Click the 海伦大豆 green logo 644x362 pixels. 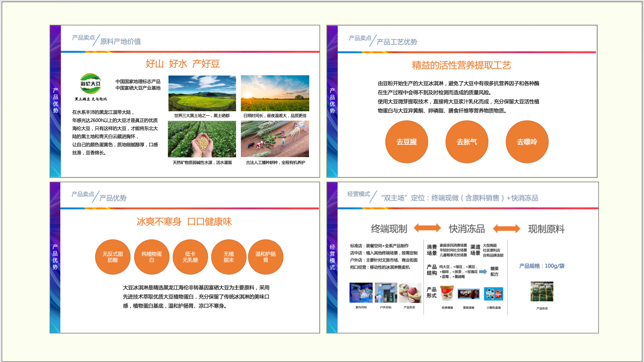click(x=91, y=84)
